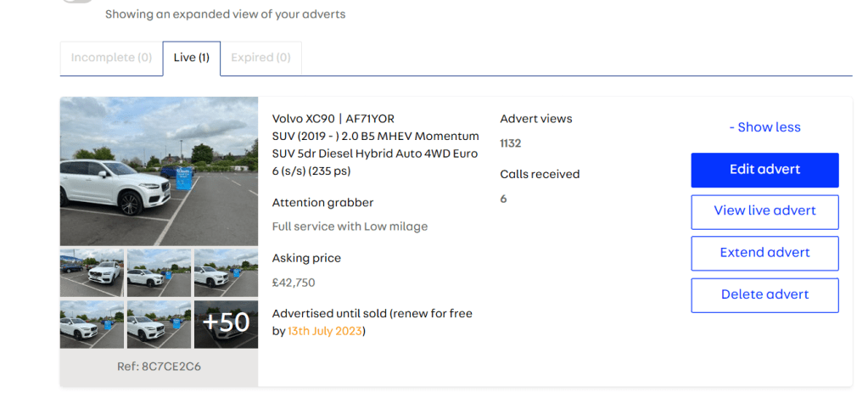Click the 'Advert views' label
868x420 pixels.
[536, 119]
